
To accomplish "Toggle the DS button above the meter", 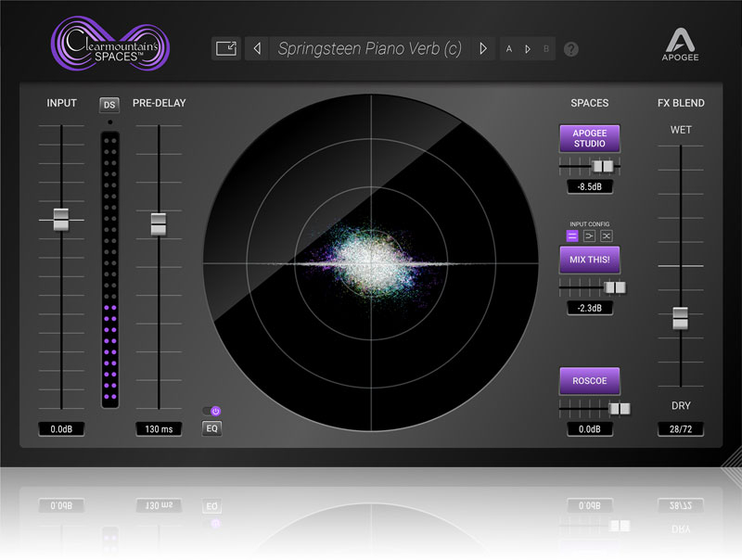I will tap(110, 106).
